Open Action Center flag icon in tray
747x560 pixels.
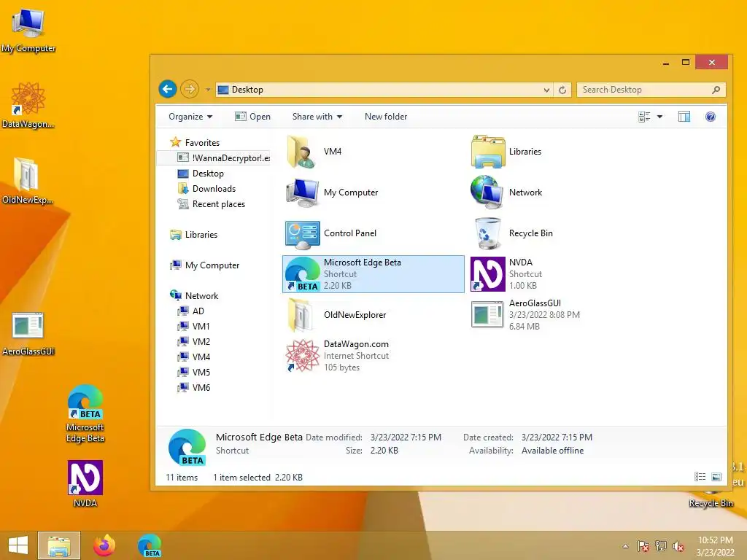coord(643,546)
